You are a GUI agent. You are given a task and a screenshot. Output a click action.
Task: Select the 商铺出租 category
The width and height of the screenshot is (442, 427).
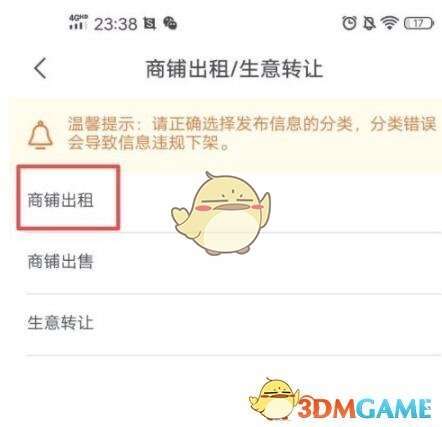(x=60, y=200)
